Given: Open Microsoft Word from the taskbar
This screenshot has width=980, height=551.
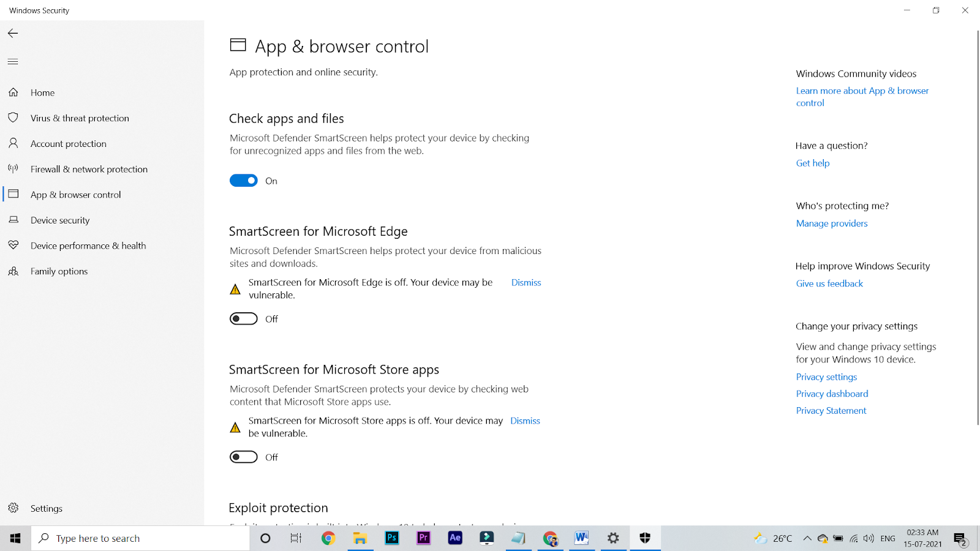Looking at the screenshot, I should [582, 538].
